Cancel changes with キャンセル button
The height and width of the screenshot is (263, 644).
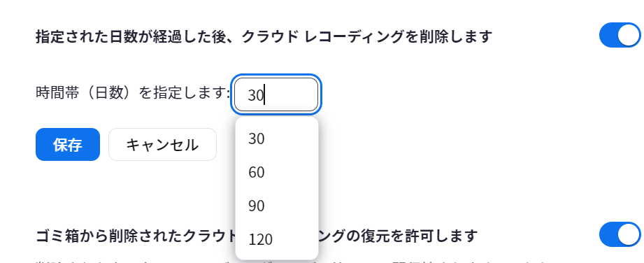tap(162, 144)
